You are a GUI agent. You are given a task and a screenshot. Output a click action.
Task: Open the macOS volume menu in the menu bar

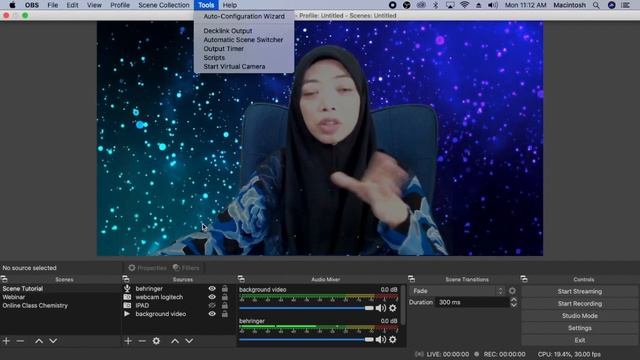pyautogui.click(x=493, y=5)
